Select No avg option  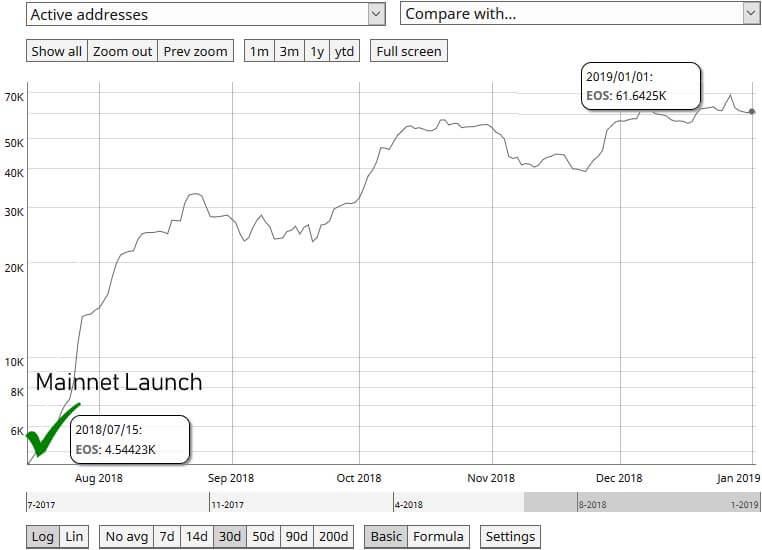[126, 536]
